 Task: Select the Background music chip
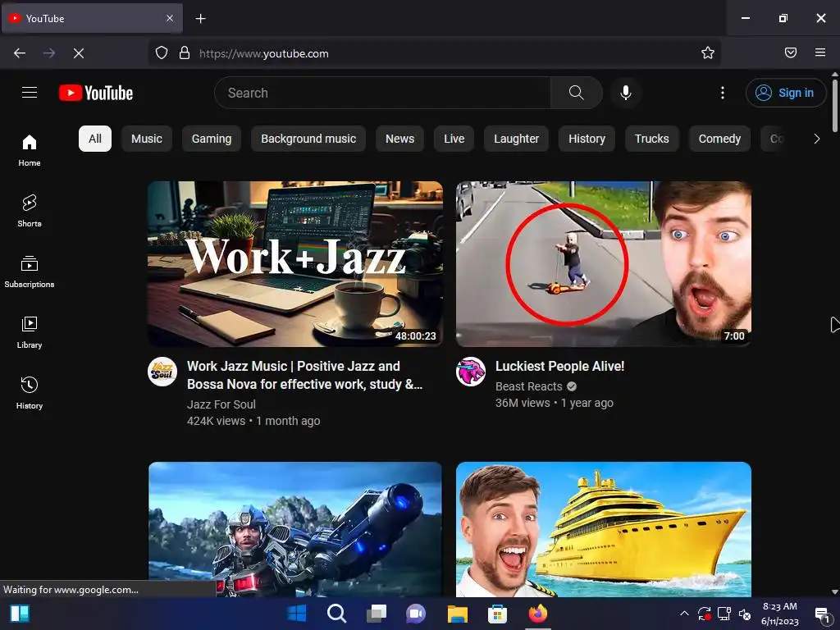(x=308, y=139)
